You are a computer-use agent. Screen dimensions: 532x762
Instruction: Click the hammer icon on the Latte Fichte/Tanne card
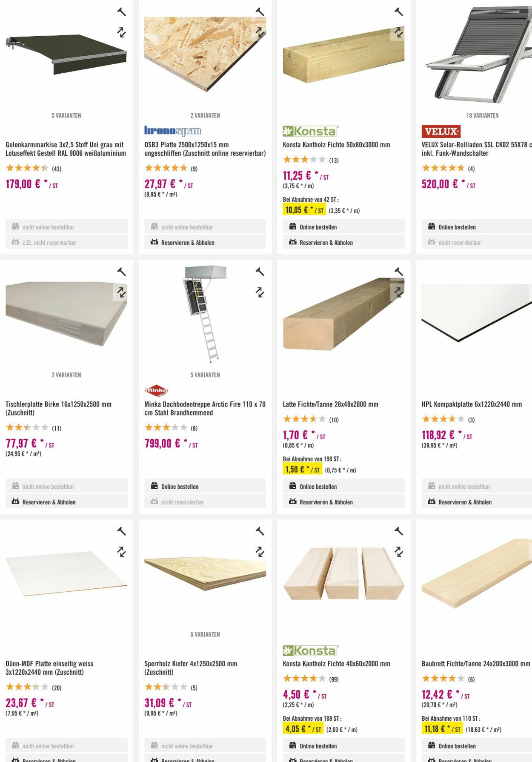click(x=398, y=270)
